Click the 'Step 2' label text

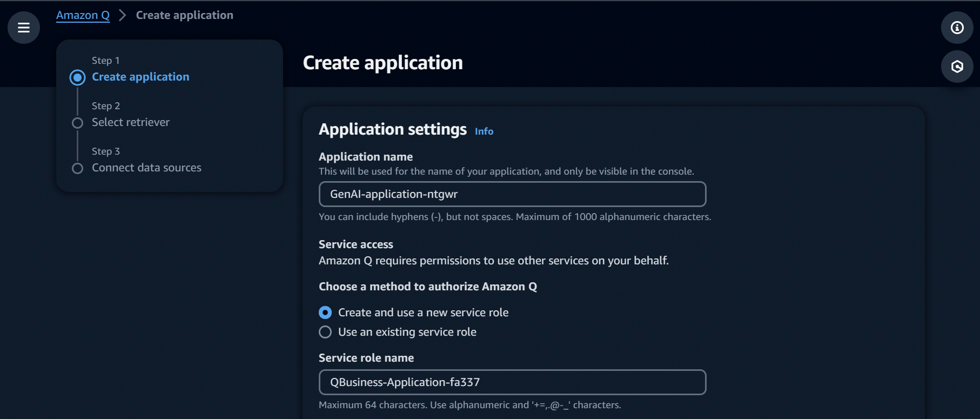tap(106, 106)
